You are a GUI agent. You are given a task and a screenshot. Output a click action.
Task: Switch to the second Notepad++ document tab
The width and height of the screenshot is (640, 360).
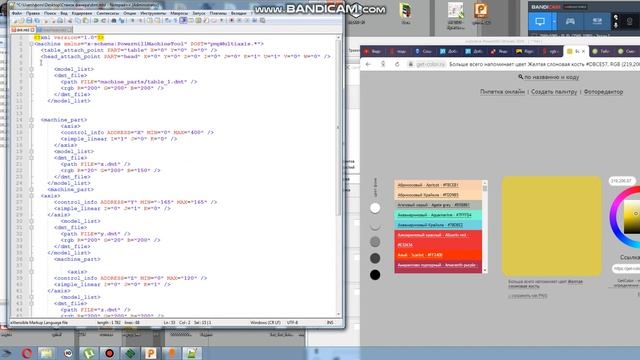click(54, 30)
